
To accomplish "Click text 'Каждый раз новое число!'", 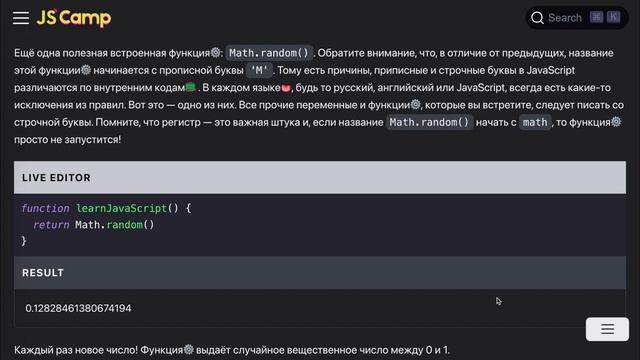I will pyautogui.click(x=76, y=350).
